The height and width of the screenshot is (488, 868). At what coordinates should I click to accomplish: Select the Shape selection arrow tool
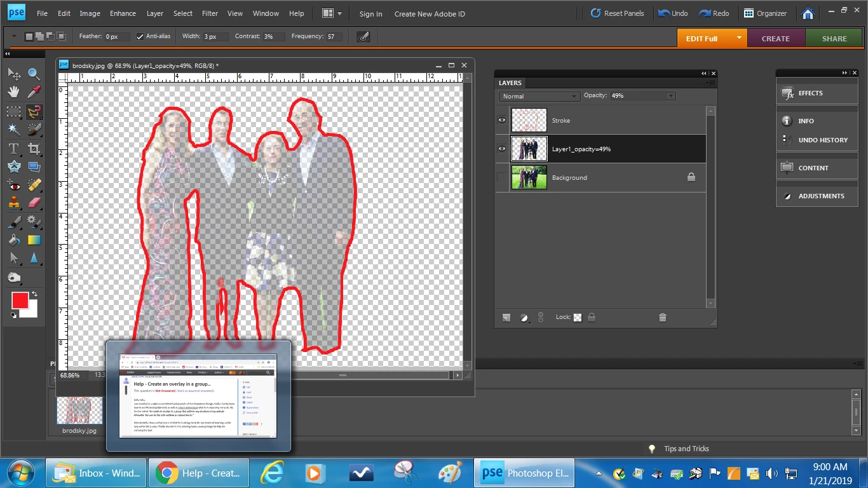[x=13, y=258]
